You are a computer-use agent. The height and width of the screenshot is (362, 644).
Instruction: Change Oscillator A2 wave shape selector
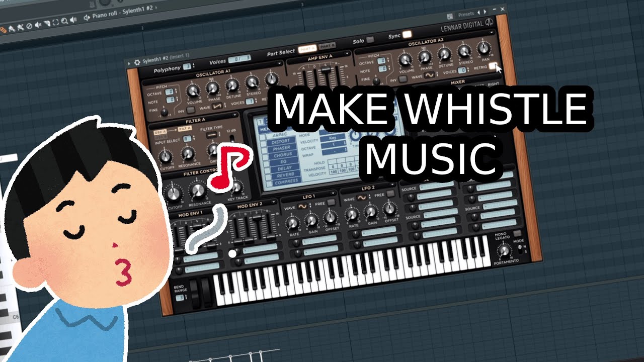click(429, 75)
